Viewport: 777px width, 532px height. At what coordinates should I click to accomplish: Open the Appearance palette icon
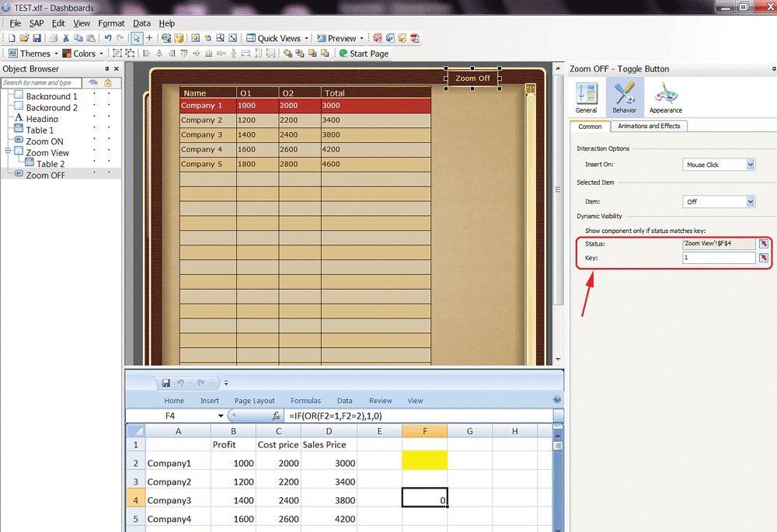tap(665, 97)
